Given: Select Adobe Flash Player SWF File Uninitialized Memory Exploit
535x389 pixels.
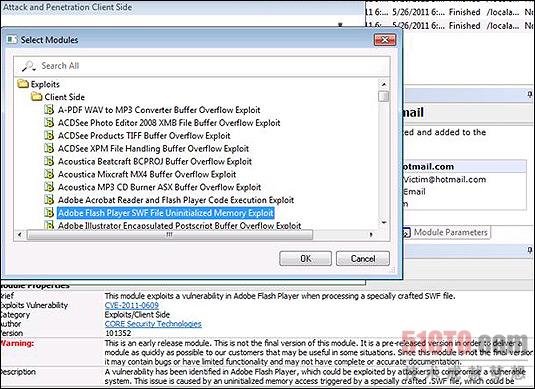Looking at the screenshot, I should coord(166,213).
